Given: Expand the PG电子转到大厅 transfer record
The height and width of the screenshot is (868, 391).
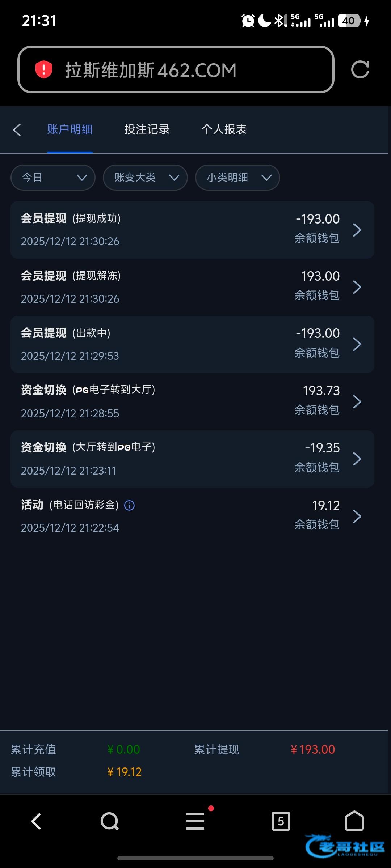Looking at the screenshot, I should pos(192,401).
